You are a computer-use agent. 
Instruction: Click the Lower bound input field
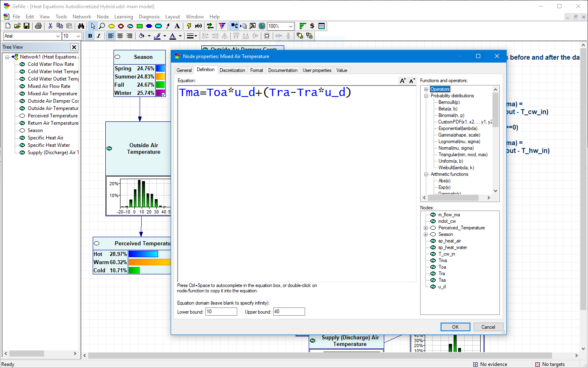[x=221, y=311]
